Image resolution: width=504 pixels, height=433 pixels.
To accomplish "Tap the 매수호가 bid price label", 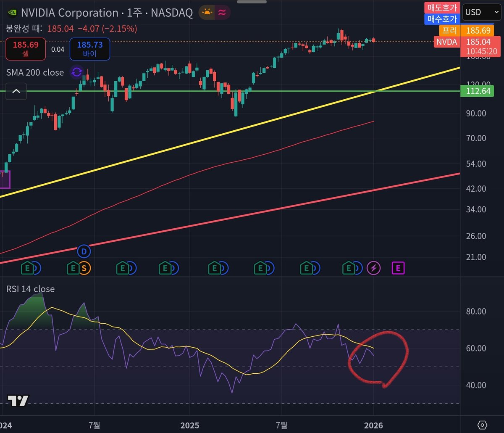I will [442, 18].
